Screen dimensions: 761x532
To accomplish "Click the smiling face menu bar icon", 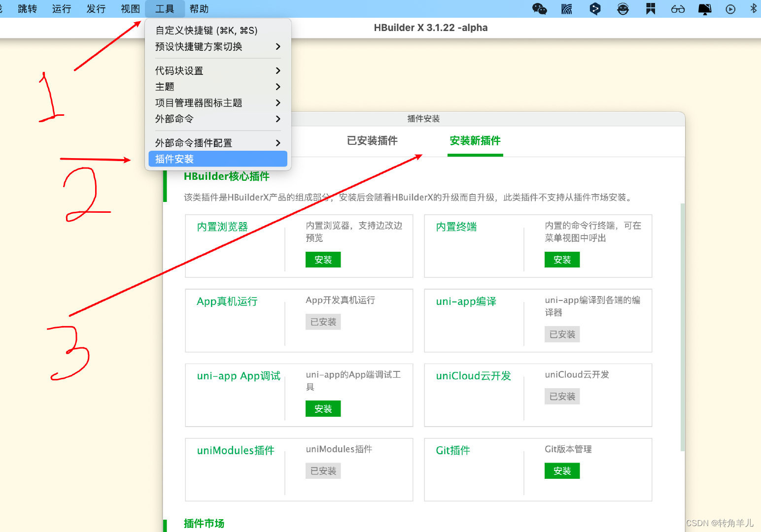I will (623, 9).
